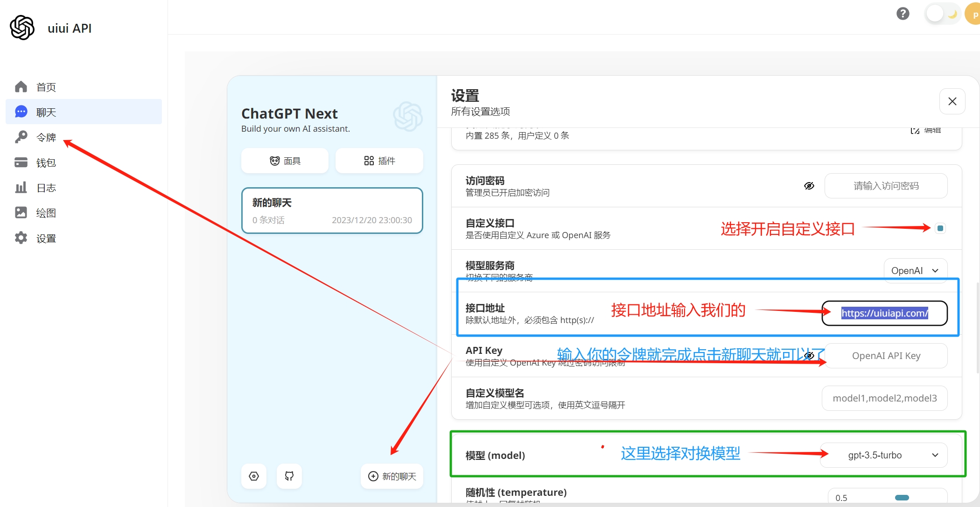Click the home house icon
980x507 pixels.
[x=21, y=86]
